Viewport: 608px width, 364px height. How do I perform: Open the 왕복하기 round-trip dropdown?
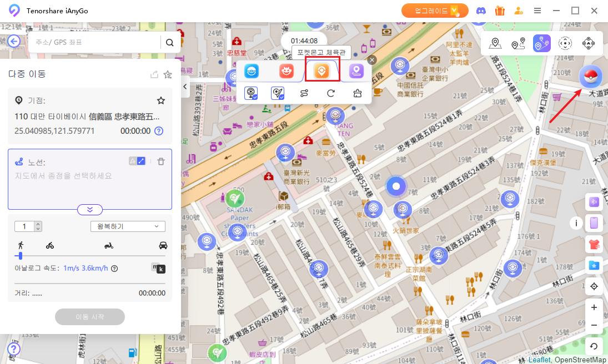point(128,226)
